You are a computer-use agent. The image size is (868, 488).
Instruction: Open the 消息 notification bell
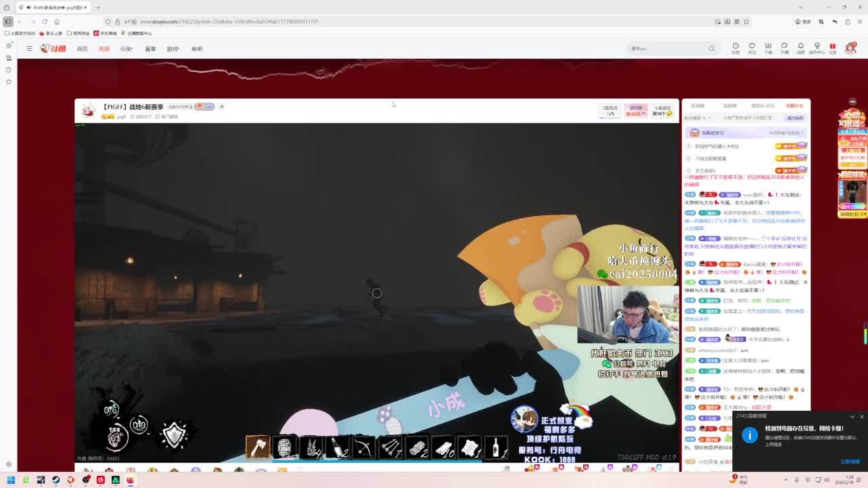point(800,47)
